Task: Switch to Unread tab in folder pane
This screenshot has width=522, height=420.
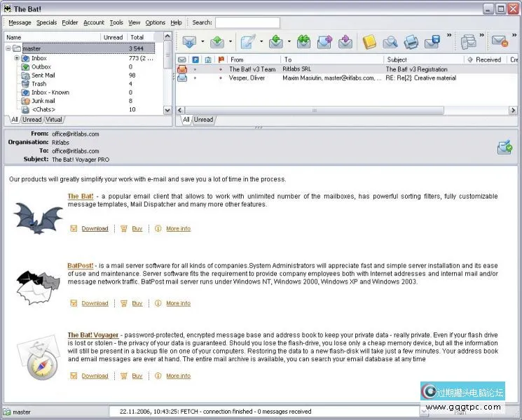Action: [32, 120]
